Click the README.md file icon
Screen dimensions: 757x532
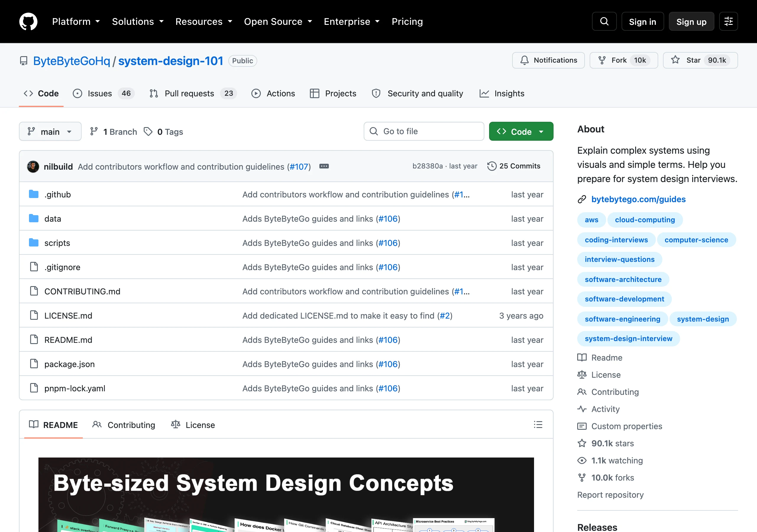point(34,340)
